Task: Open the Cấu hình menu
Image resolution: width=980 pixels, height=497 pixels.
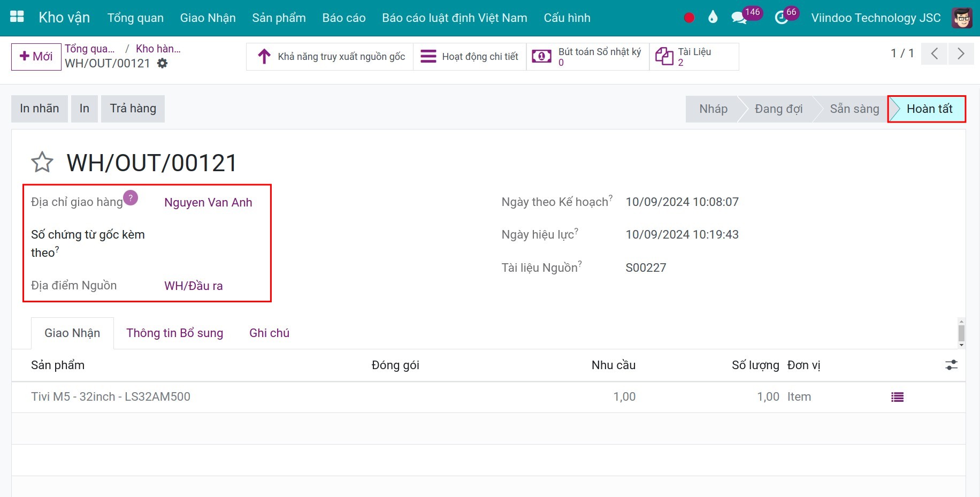Action: click(567, 18)
